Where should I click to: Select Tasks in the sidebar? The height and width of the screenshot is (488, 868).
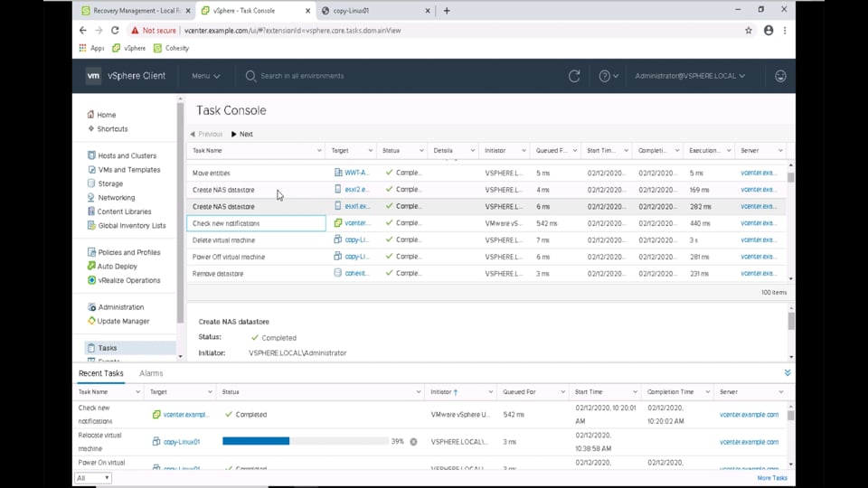point(130,348)
